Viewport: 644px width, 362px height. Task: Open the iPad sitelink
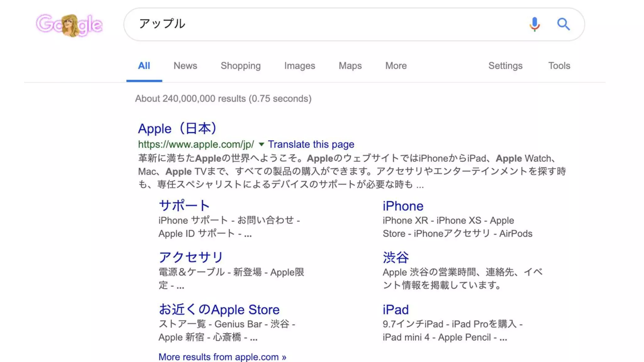click(396, 310)
